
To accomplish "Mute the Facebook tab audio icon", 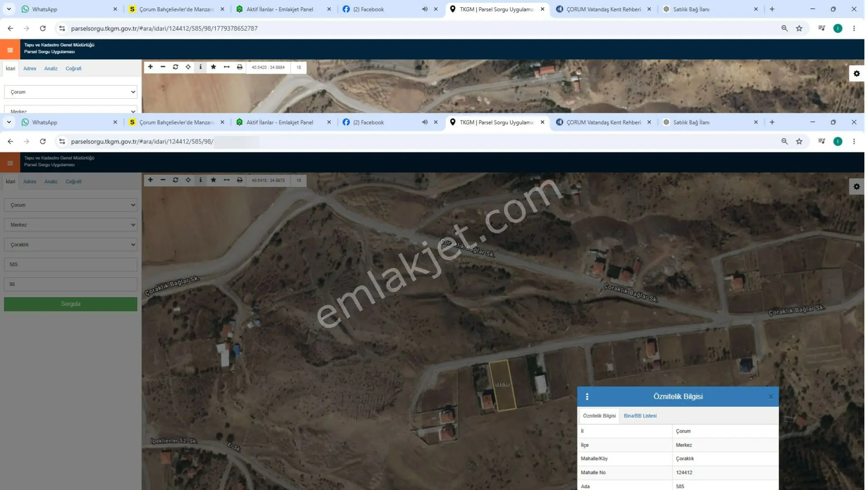I will click(x=425, y=122).
